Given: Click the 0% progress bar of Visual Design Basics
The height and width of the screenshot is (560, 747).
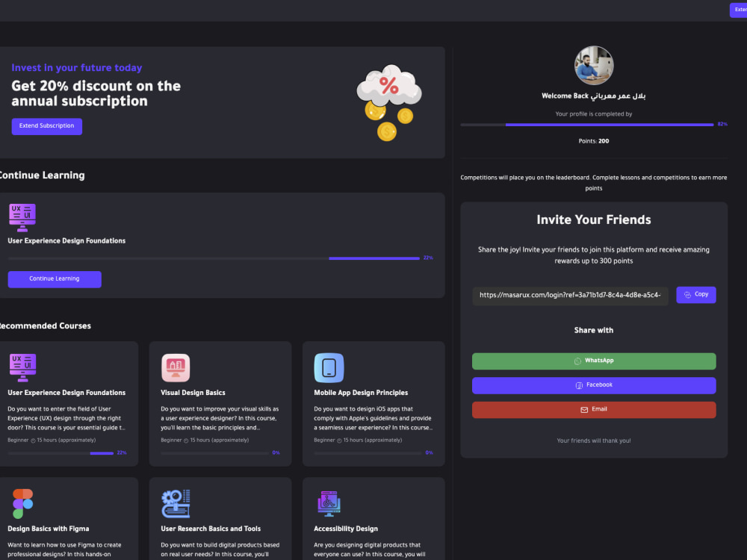Looking at the screenshot, I should click(214, 453).
